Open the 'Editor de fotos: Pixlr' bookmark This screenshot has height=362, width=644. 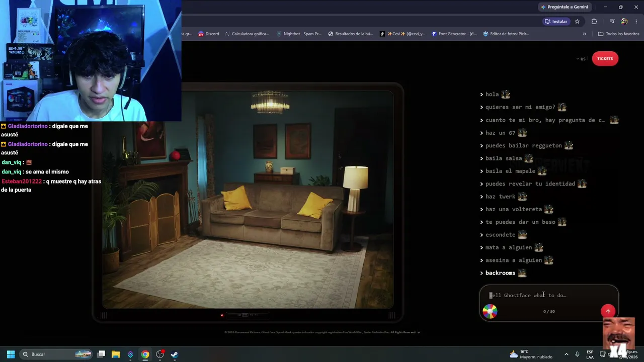click(x=506, y=34)
